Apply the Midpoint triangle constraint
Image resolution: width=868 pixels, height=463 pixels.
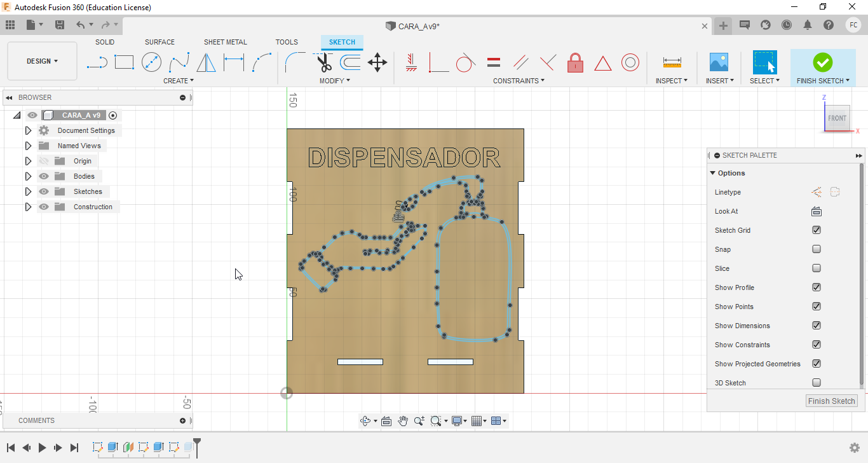tap(602, 63)
